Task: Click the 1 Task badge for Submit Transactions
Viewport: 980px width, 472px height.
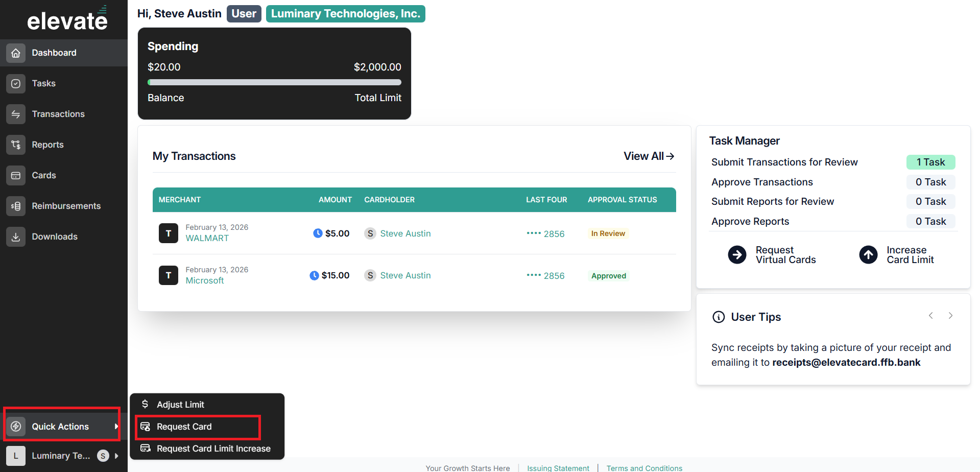Action: point(930,162)
